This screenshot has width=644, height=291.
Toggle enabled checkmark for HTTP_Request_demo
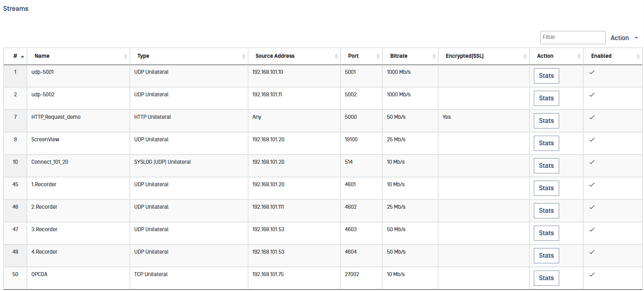[592, 117]
